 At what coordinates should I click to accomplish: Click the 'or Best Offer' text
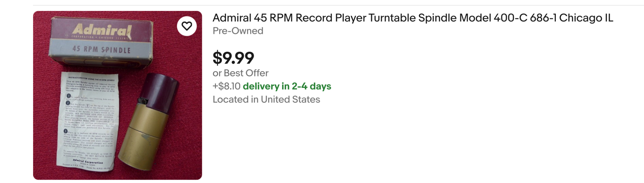tap(240, 73)
